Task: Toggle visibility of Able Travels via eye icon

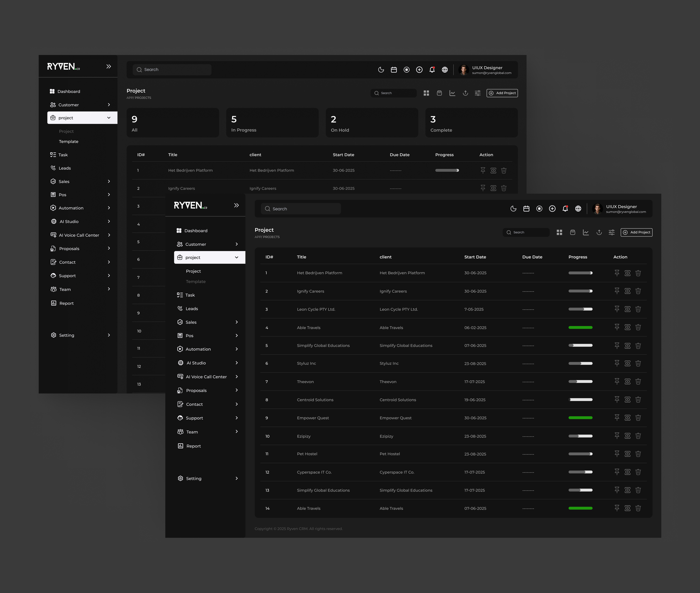Action: coord(627,327)
